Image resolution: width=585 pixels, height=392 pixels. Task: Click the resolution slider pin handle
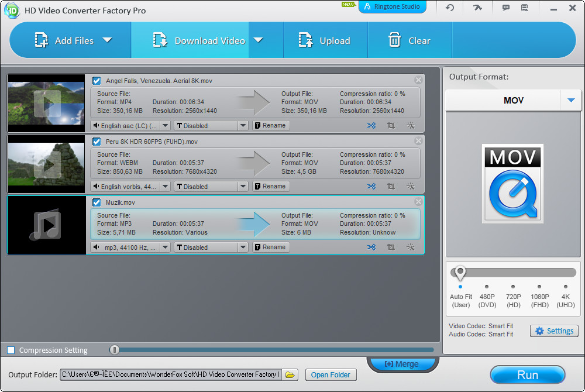pos(460,273)
